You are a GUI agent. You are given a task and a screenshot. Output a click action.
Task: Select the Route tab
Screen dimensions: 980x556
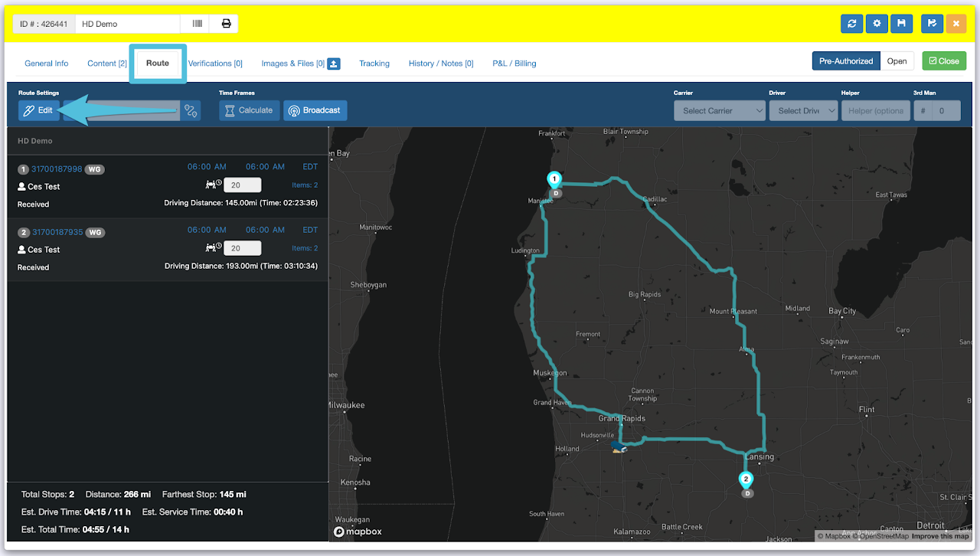(158, 63)
